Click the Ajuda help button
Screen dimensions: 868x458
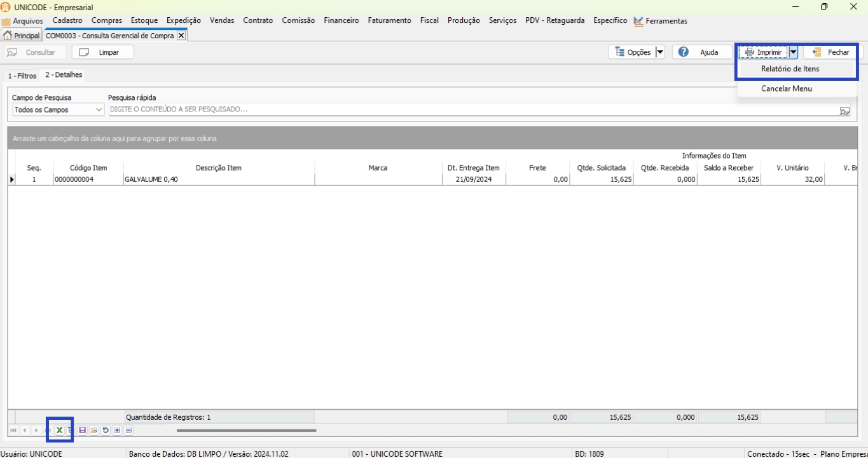tap(701, 52)
